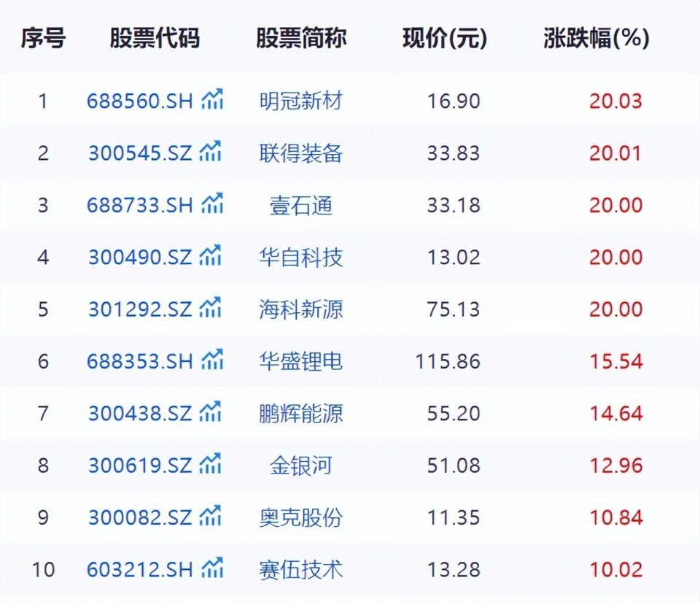
Task: Click the chart icon beside 301292.SZ
Action: [x=211, y=309]
